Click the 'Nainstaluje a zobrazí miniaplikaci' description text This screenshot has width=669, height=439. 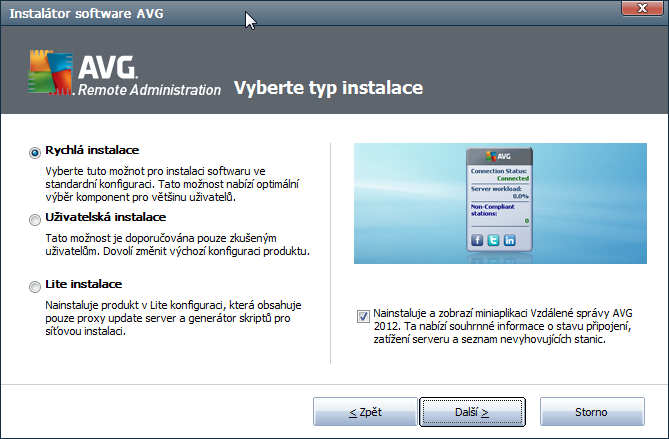(x=503, y=326)
